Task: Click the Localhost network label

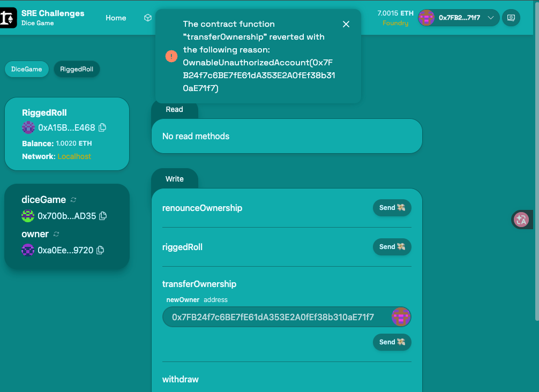Action: coord(74,156)
